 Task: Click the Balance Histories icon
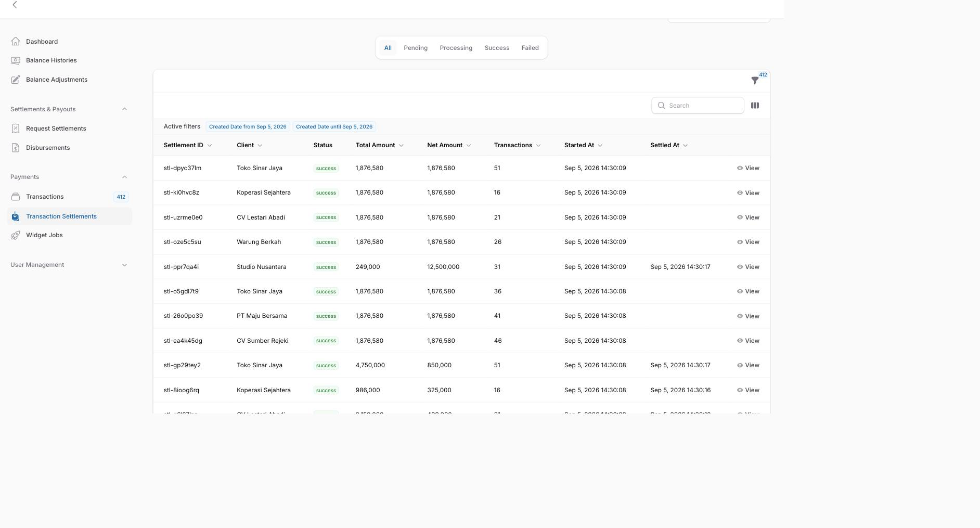click(x=16, y=60)
